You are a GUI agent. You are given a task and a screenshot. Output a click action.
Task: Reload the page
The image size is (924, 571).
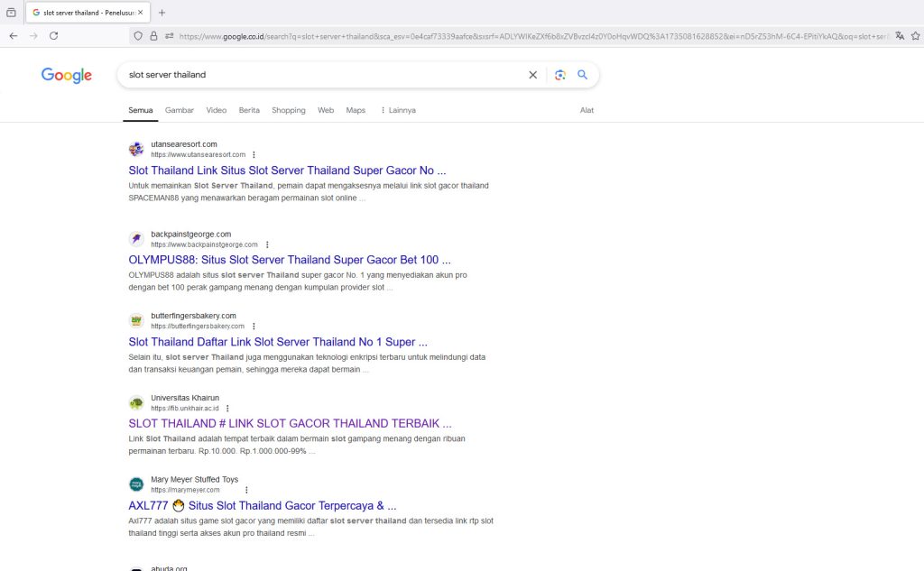[x=53, y=36]
